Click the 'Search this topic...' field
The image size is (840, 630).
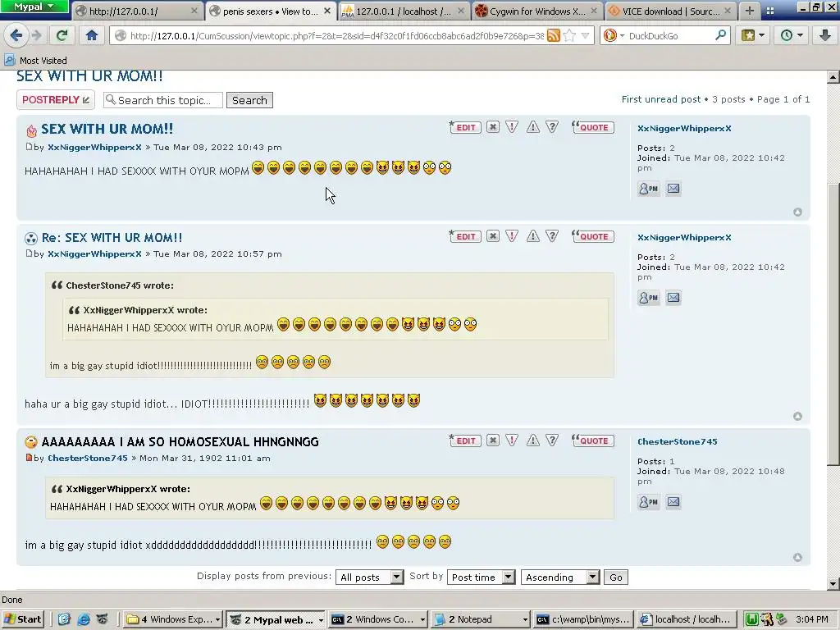(163, 100)
